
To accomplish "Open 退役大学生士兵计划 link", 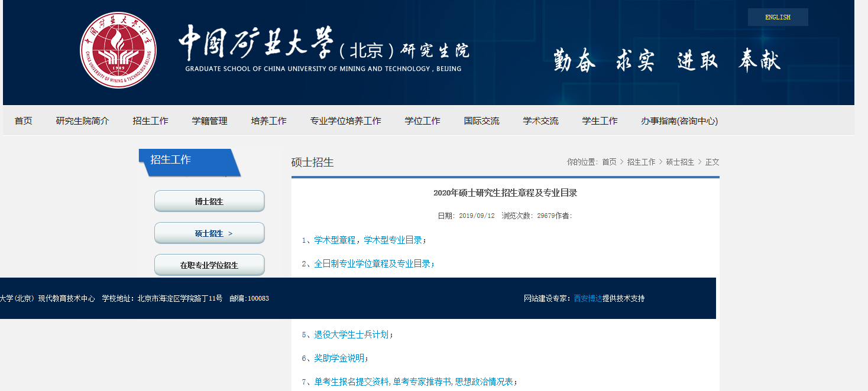I will click(351, 334).
